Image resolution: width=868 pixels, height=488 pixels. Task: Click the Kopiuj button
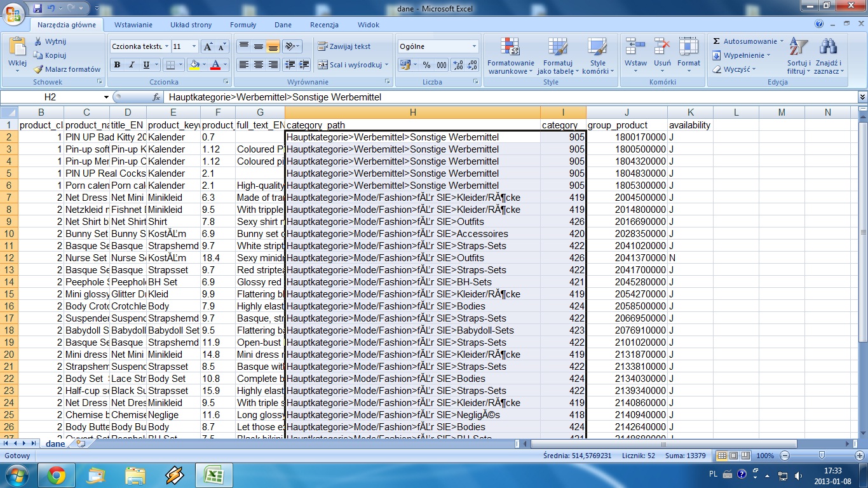[x=50, y=55]
